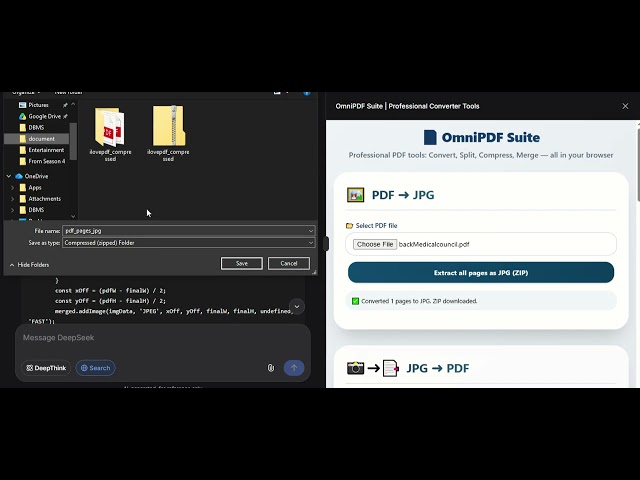The width and height of the screenshot is (640, 480).
Task: Click the scroll-to-bottom chevron in chat
Action: click(x=297, y=307)
